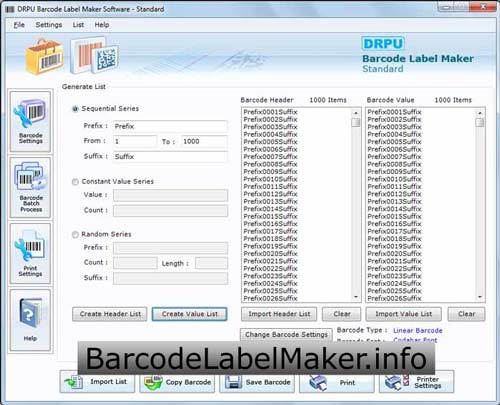Image resolution: width=500 pixels, height=405 pixels.
Task: Open the Help book icon in sidebar
Action: click(30, 320)
